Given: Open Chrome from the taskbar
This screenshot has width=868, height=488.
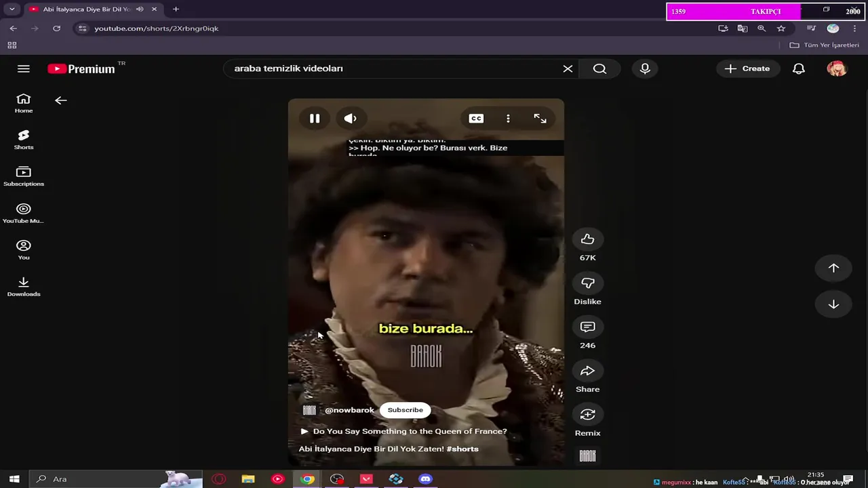Looking at the screenshot, I should tap(307, 479).
